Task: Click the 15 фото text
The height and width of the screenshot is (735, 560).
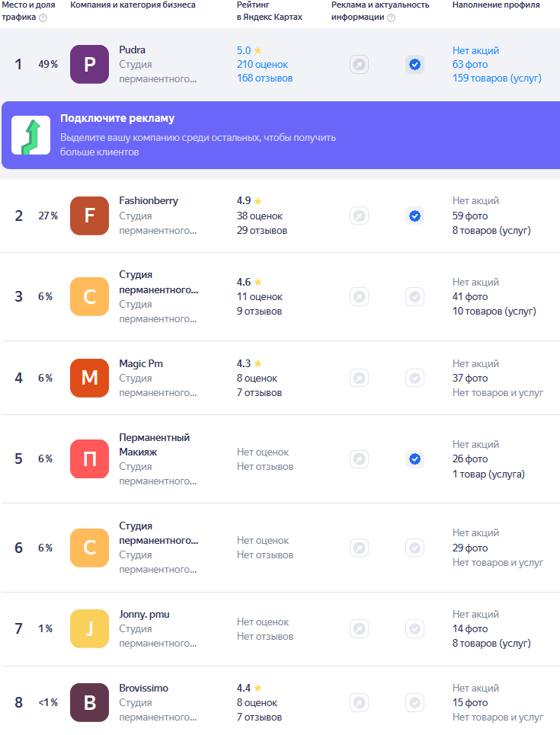Action: click(x=470, y=703)
